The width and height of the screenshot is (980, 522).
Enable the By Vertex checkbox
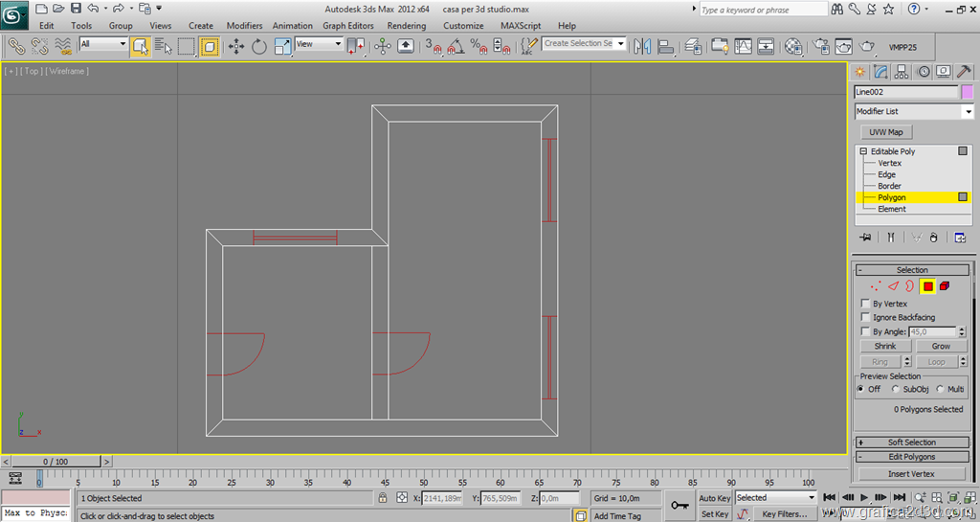point(866,304)
